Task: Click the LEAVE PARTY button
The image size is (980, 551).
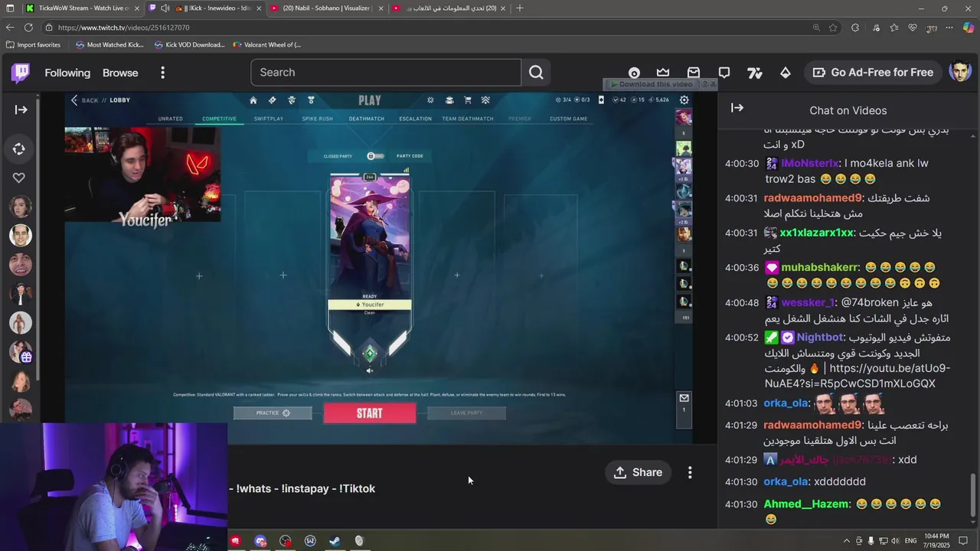Action: (466, 413)
